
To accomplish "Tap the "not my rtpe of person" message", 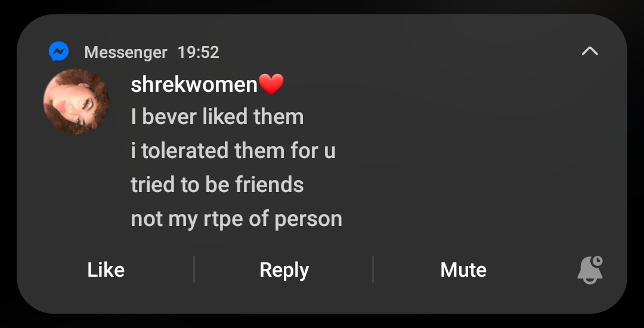I will point(236,219).
